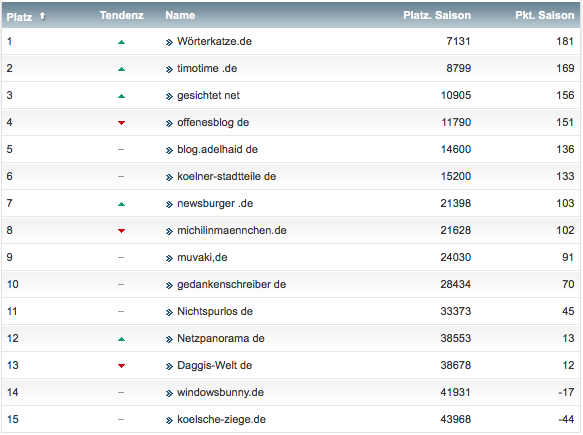This screenshot has width=583, height=435.
Task: Click green up arrow for gesichtet net
Action: pyautogui.click(x=121, y=96)
